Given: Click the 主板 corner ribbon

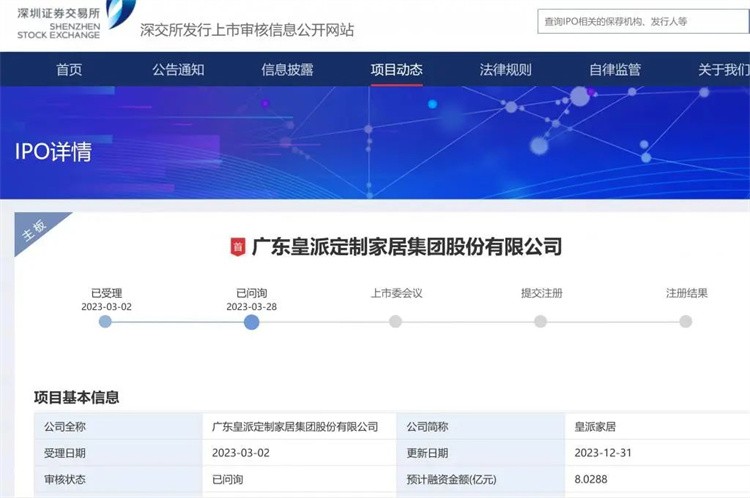Looking at the screenshot, I should pos(35,230).
